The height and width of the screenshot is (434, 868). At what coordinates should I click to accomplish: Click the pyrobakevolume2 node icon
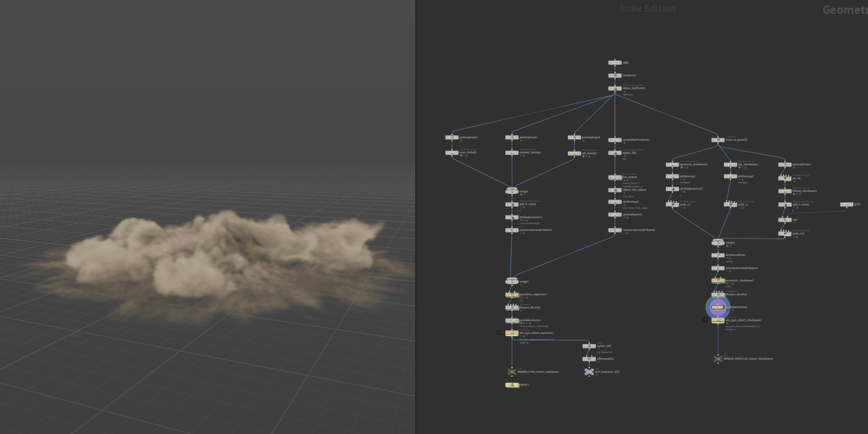[718, 307]
